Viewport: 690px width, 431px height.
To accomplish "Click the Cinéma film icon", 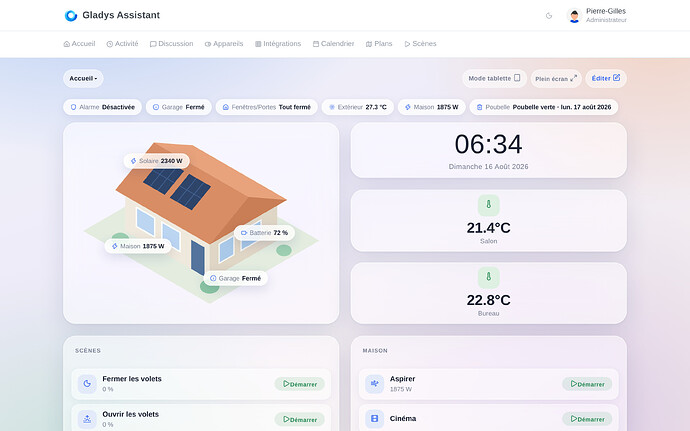I will point(374,419).
